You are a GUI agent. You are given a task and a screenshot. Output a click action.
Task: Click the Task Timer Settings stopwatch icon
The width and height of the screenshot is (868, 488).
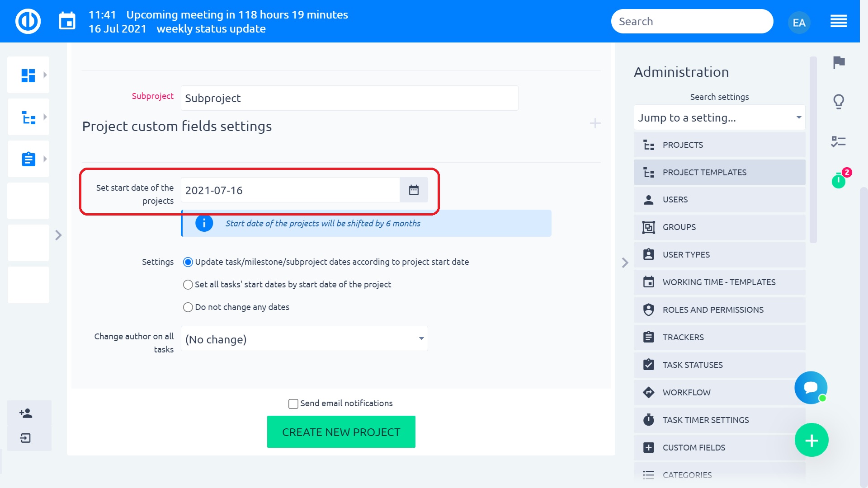648,420
